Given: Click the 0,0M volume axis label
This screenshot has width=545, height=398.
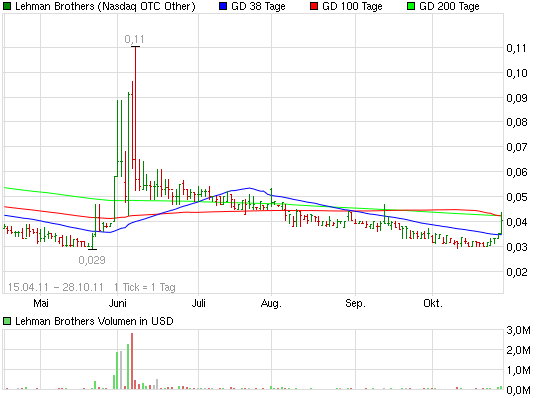Looking at the screenshot, I should [x=519, y=391].
